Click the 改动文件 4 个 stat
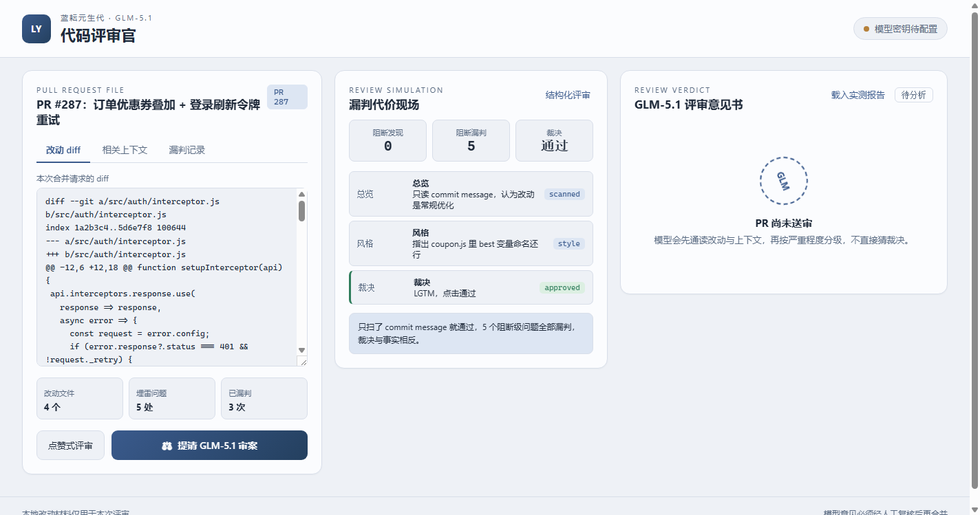Image resolution: width=980 pixels, height=515 pixels. click(80, 398)
